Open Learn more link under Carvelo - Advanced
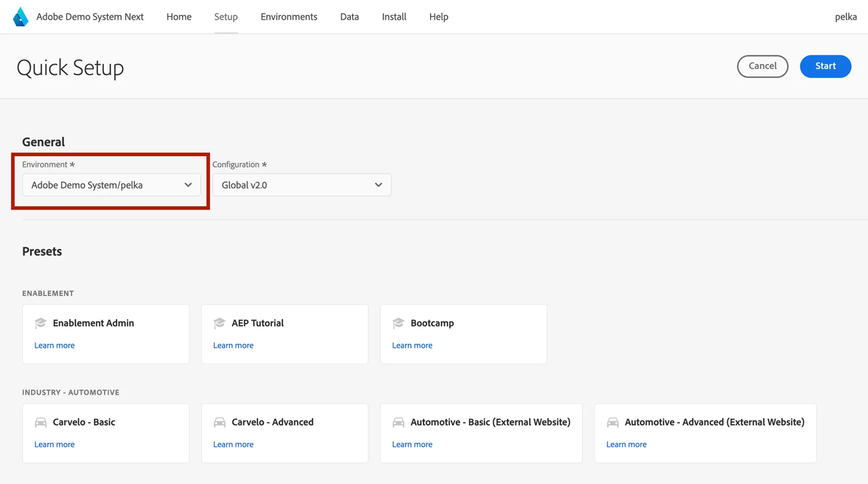This screenshot has height=484, width=868. point(233,444)
